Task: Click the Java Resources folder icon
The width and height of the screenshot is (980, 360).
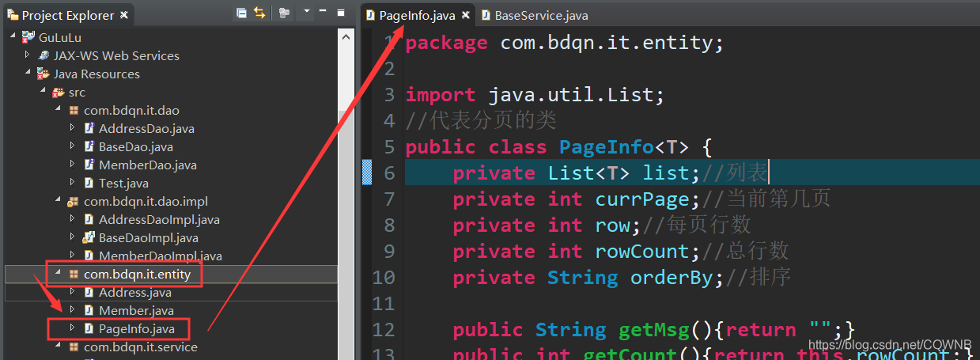Action: (x=43, y=74)
